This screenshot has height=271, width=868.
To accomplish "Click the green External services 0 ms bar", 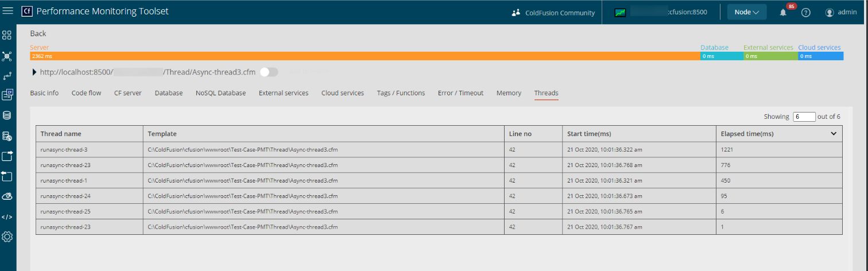I will pyautogui.click(x=770, y=56).
